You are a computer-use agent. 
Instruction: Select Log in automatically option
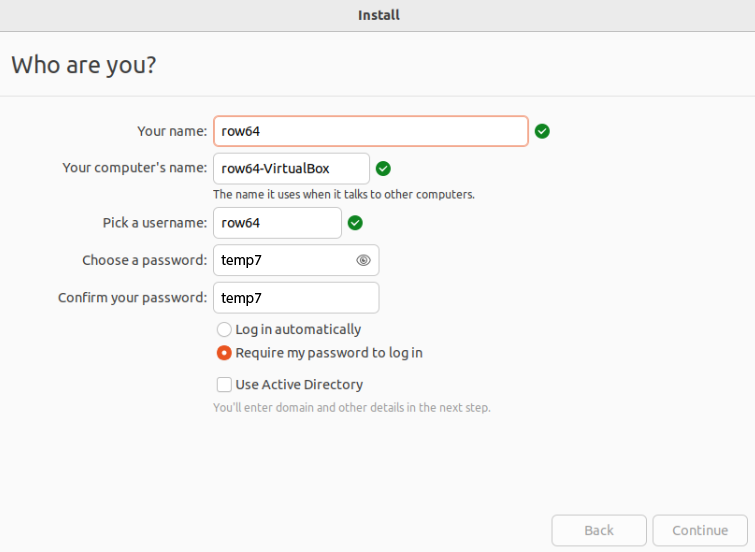click(224, 329)
